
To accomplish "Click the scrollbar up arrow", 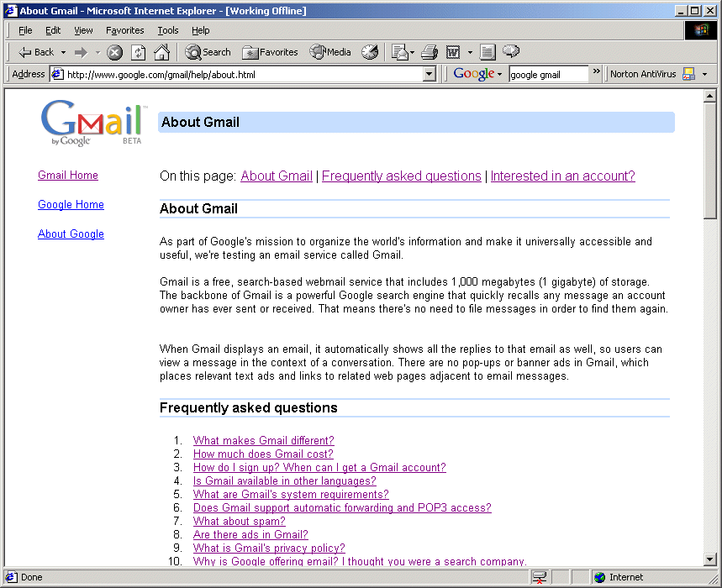I will click(x=709, y=96).
